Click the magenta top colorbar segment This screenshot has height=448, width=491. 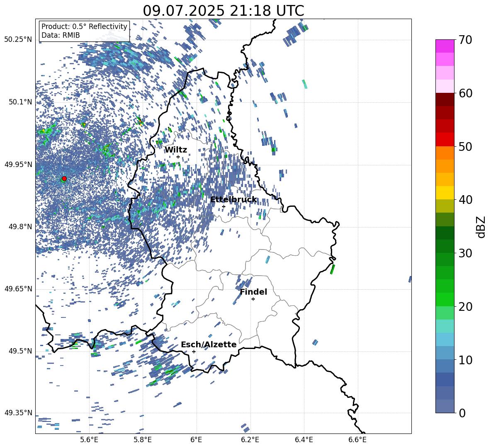[445, 46]
